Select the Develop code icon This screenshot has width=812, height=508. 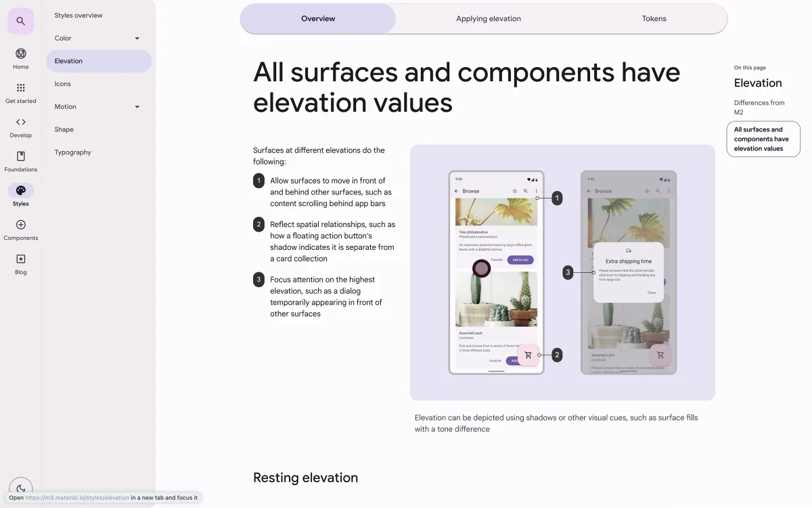click(20, 123)
